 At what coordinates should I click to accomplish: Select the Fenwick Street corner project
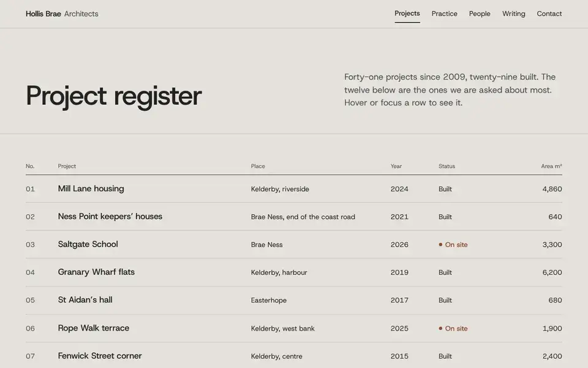point(293,356)
